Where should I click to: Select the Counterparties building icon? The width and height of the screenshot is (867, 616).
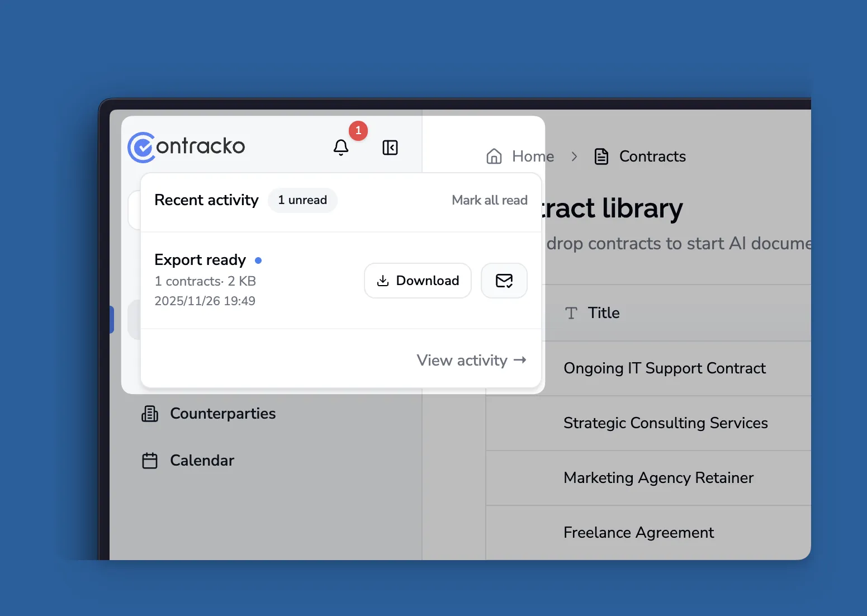[149, 414]
